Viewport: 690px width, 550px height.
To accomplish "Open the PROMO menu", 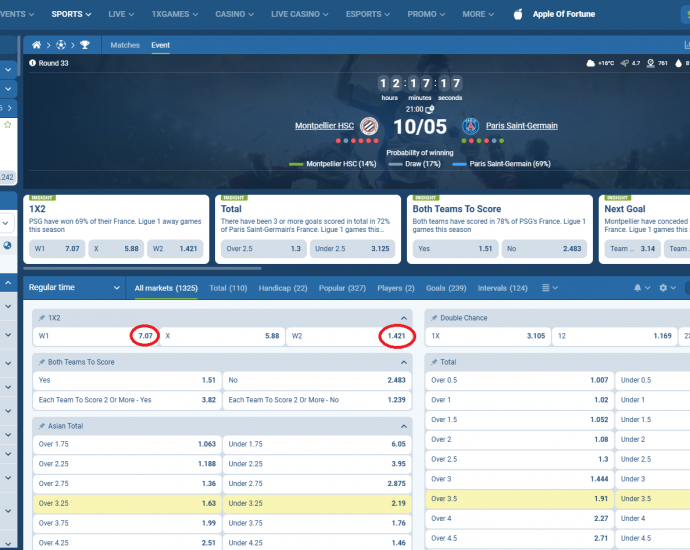I will click(x=426, y=14).
